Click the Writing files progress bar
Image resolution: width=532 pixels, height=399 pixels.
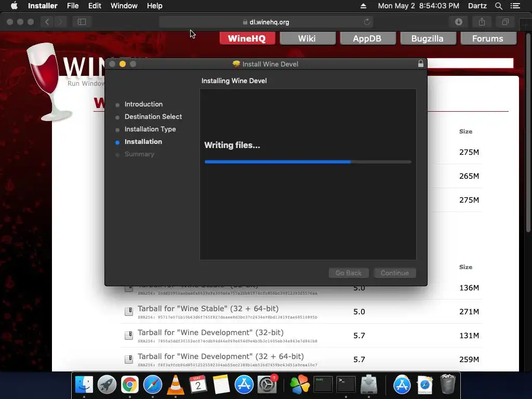tap(308, 162)
